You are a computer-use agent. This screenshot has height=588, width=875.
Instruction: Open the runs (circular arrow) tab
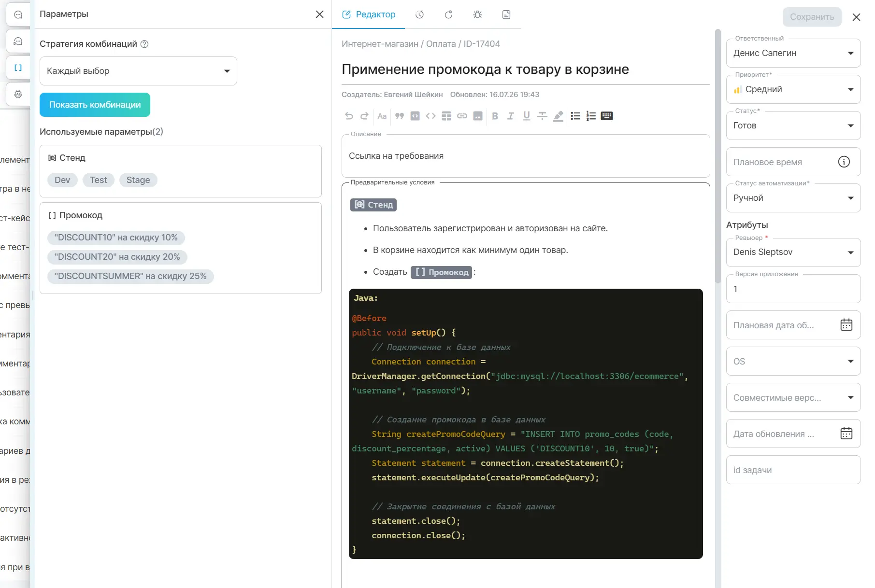pos(449,14)
